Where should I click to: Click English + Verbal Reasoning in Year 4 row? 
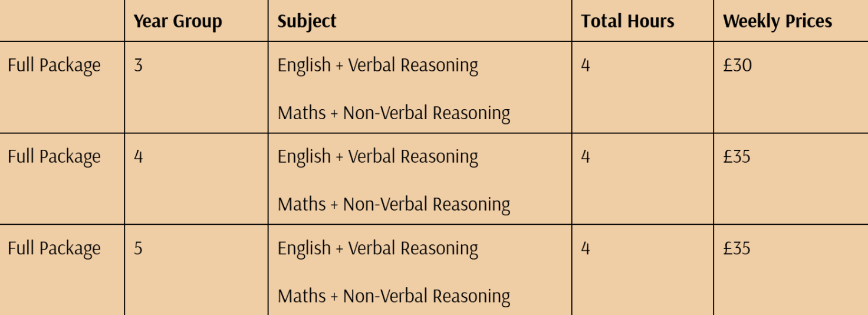[x=378, y=157]
